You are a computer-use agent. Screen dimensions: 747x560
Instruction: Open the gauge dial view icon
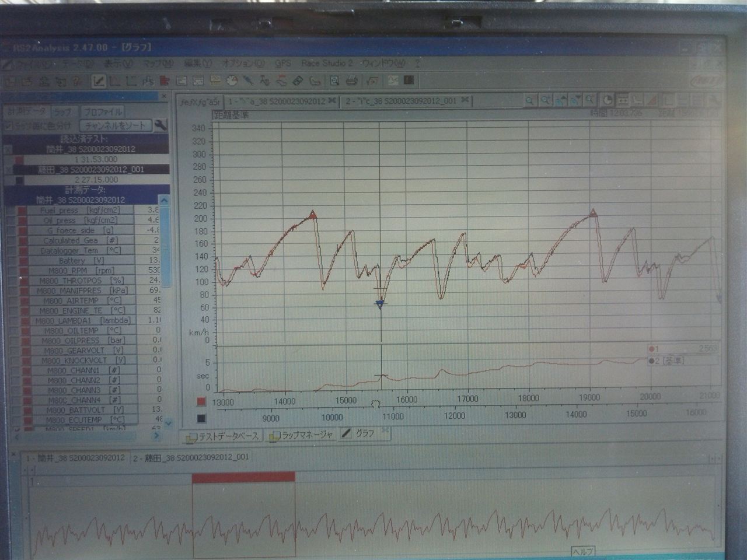(232, 81)
